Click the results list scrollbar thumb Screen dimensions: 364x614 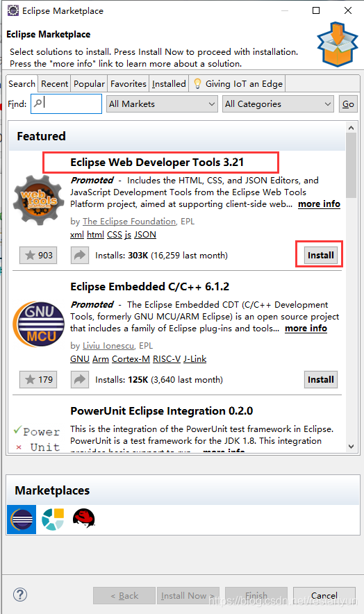pyautogui.click(x=351, y=165)
